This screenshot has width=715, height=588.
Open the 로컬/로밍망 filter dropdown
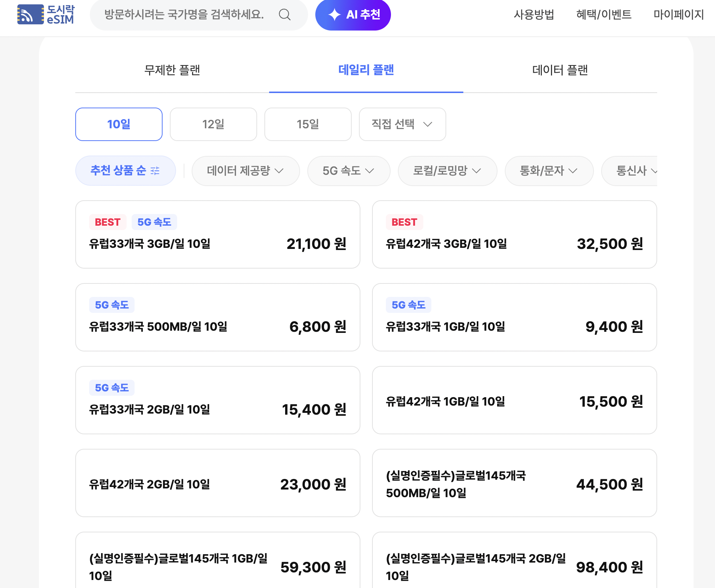click(447, 170)
